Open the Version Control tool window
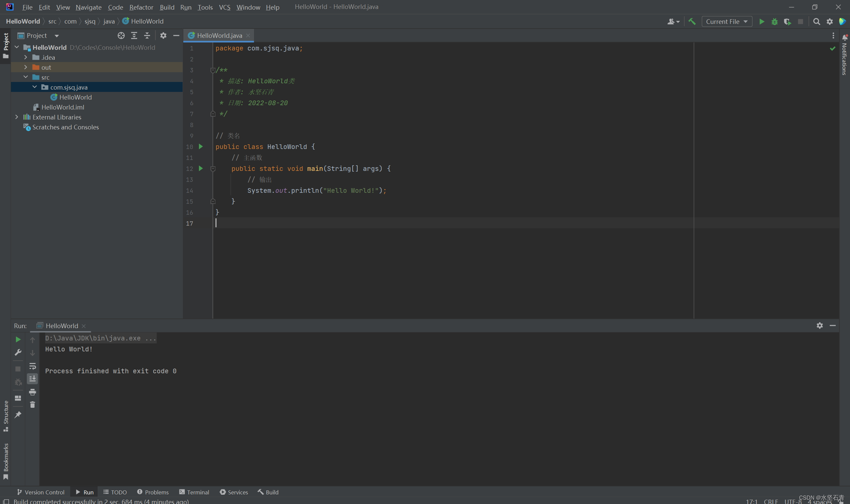Screen dimensions: 850x504 point(41,492)
